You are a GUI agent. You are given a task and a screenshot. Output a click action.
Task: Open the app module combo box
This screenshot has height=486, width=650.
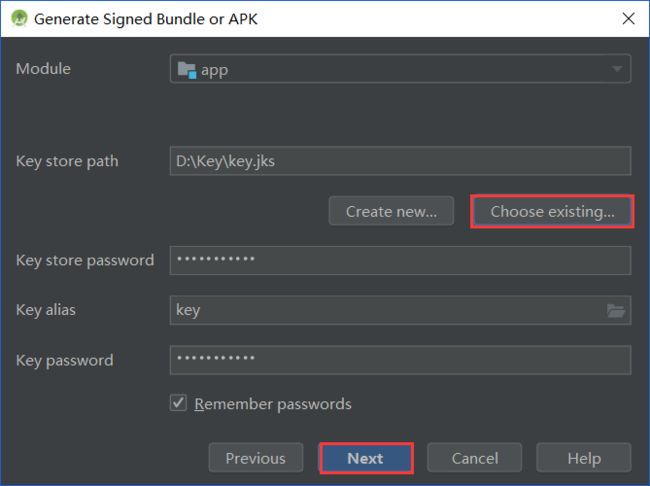tap(400, 69)
